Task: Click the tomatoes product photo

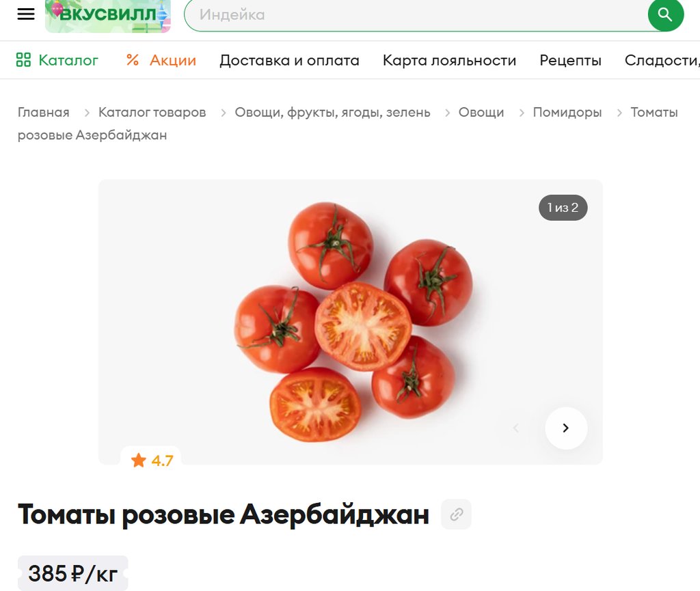Action: 351,322
